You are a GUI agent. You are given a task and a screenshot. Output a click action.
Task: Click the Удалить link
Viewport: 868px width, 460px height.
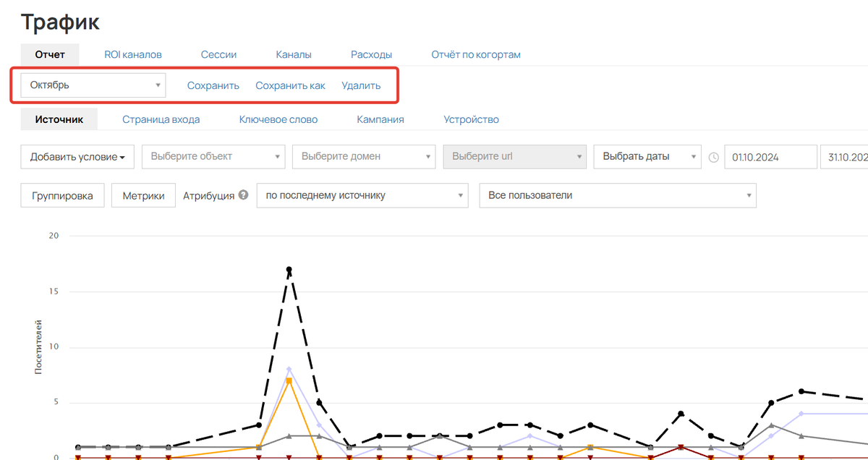pos(361,86)
